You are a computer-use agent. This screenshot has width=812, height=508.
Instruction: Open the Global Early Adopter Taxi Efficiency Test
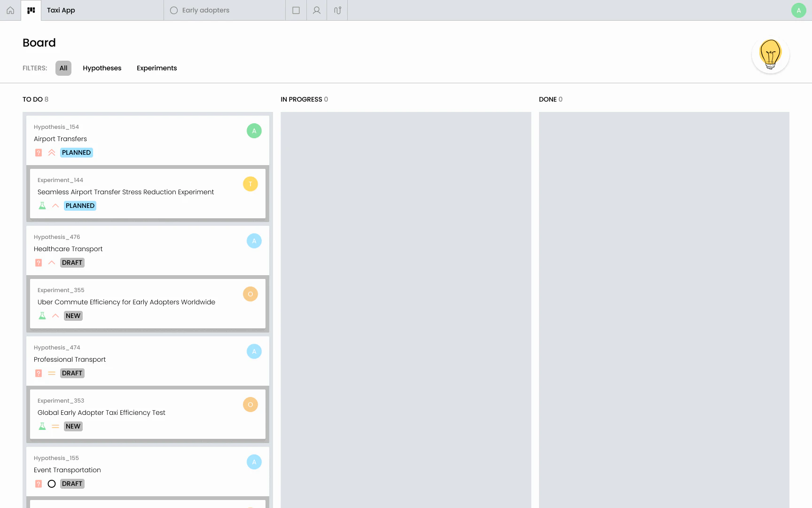pos(101,413)
